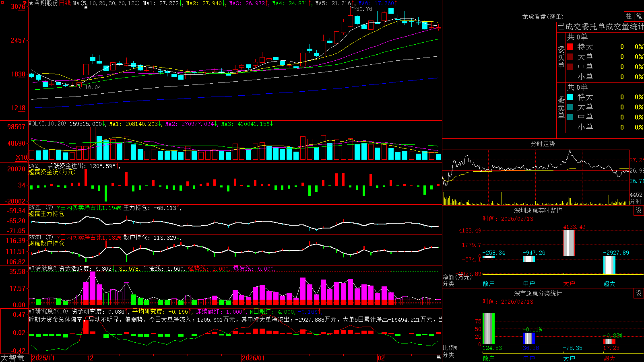The image size is (644, 362).
Task: Select the 02 month marker on the time axis
Action: 381,358
